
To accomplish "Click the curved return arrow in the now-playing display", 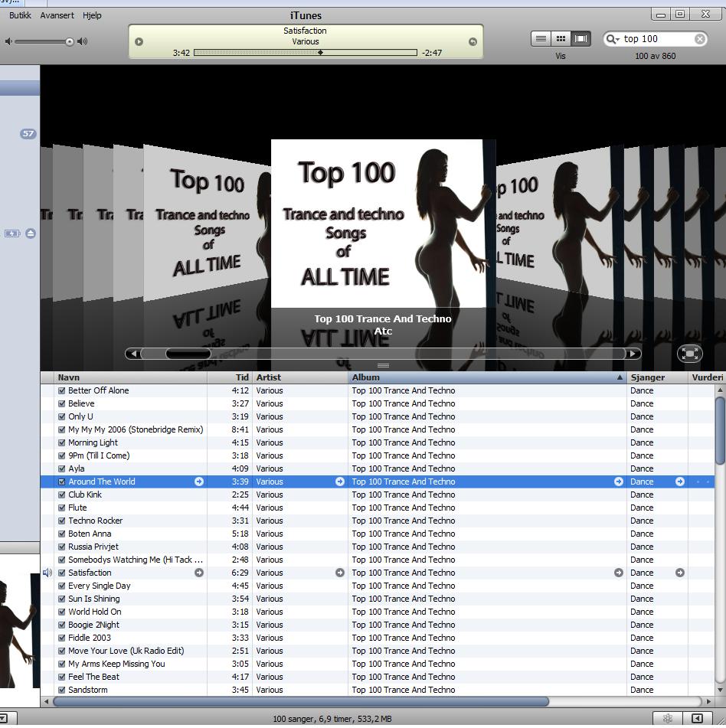I will [x=473, y=42].
